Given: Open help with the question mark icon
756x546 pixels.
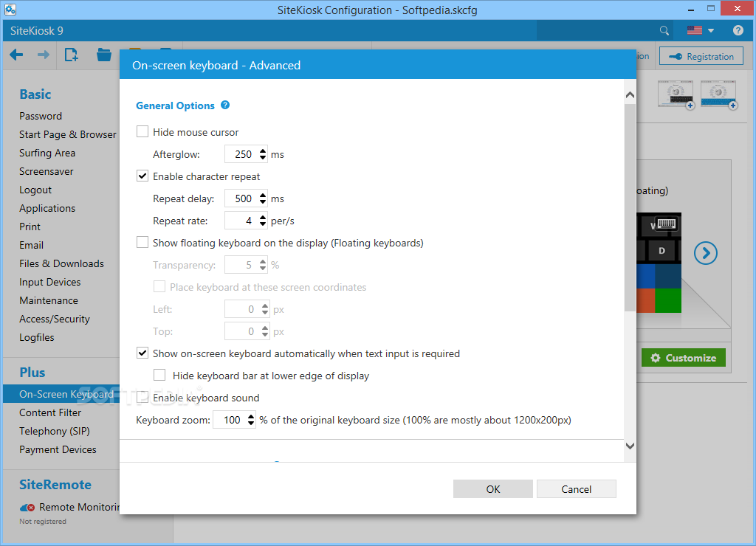Looking at the screenshot, I should tap(738, 30).
